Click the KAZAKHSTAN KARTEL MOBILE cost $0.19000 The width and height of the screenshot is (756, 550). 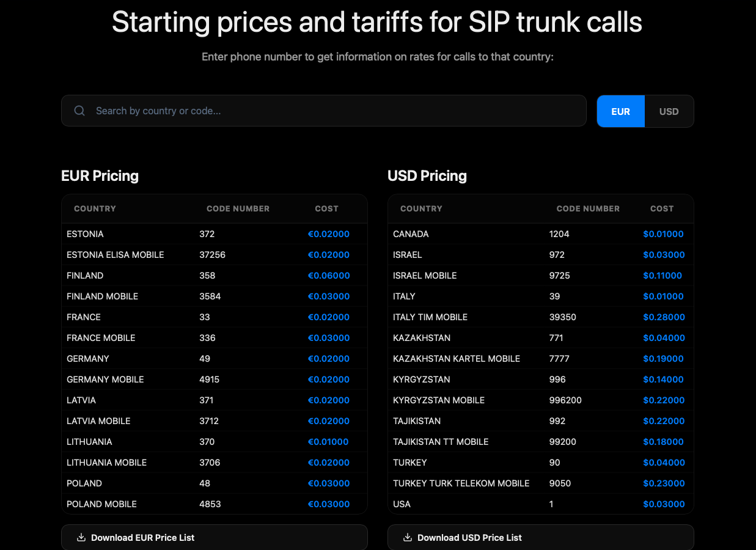point(663,359)
